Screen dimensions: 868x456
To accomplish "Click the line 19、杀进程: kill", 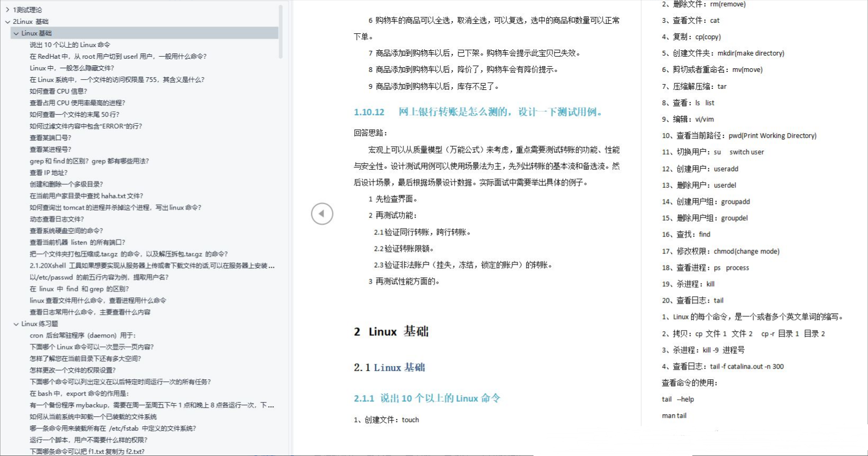I will (688, 284).
